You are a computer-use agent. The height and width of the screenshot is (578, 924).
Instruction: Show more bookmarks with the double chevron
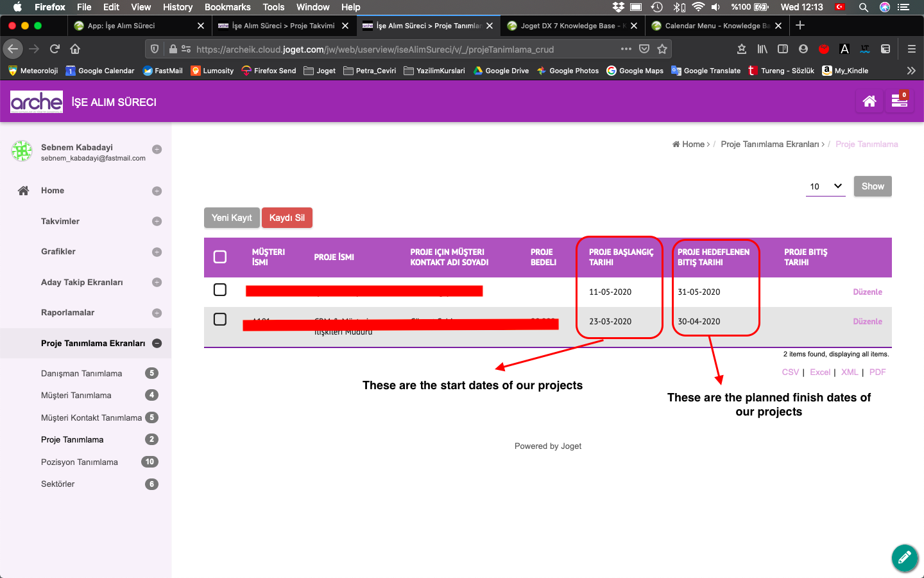pos(911,71)
